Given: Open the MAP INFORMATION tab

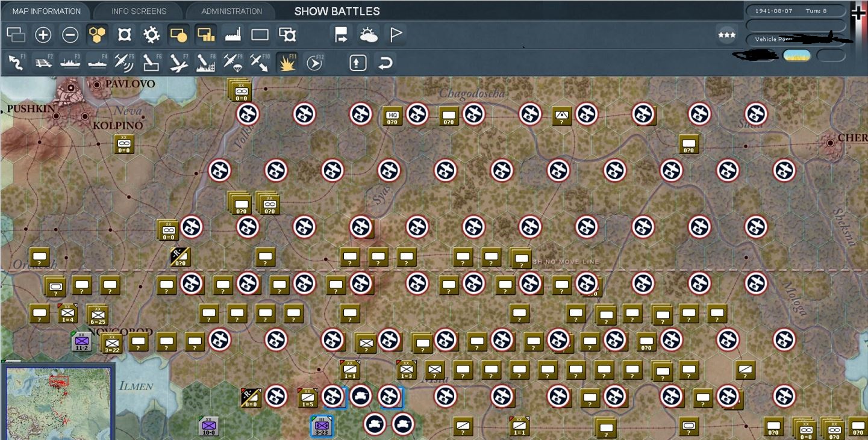Looking at the screenshot, I should 46,11.
